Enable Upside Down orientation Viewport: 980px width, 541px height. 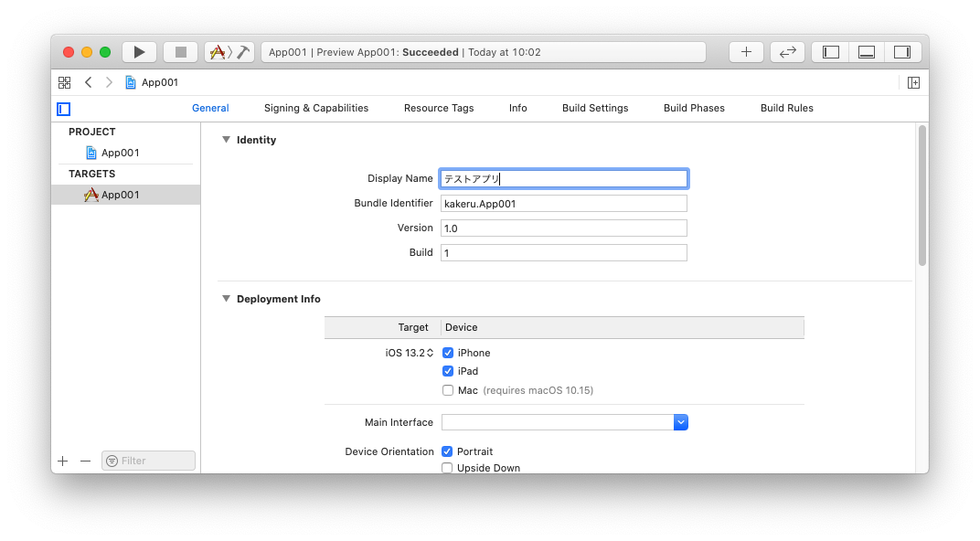tap(447, 468)
